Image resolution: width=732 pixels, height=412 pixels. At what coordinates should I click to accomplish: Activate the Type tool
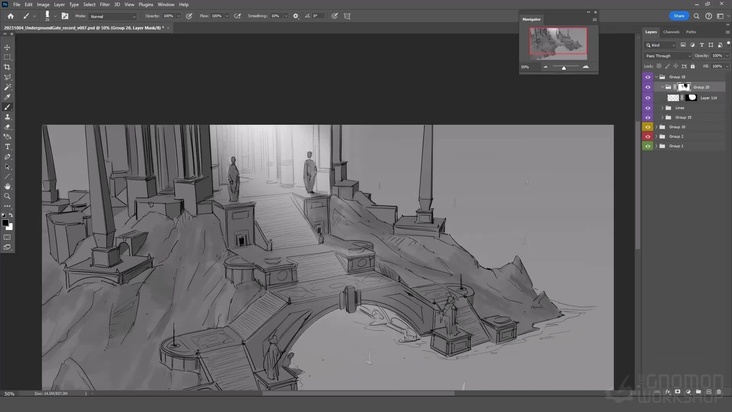click(7, 147)
